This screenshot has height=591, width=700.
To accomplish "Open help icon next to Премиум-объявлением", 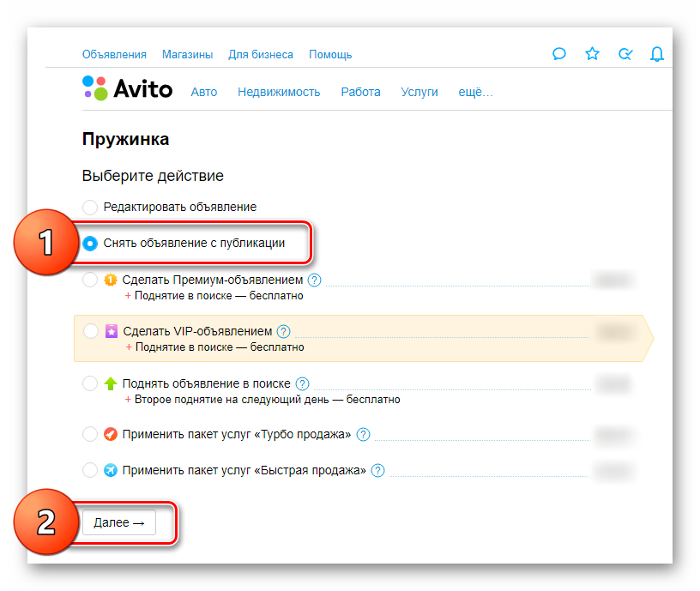I will click(315, 280).
